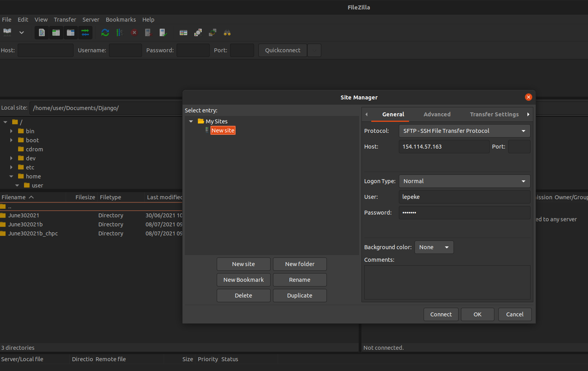Collapse the root directory tree node

point(6,122)
